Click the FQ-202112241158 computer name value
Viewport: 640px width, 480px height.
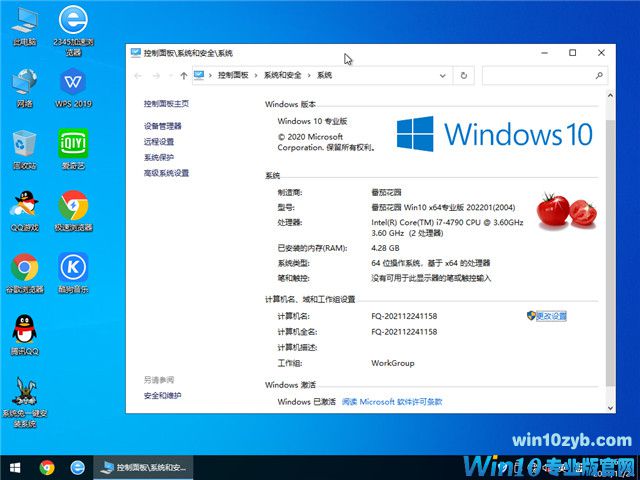[x=404, y=316]
